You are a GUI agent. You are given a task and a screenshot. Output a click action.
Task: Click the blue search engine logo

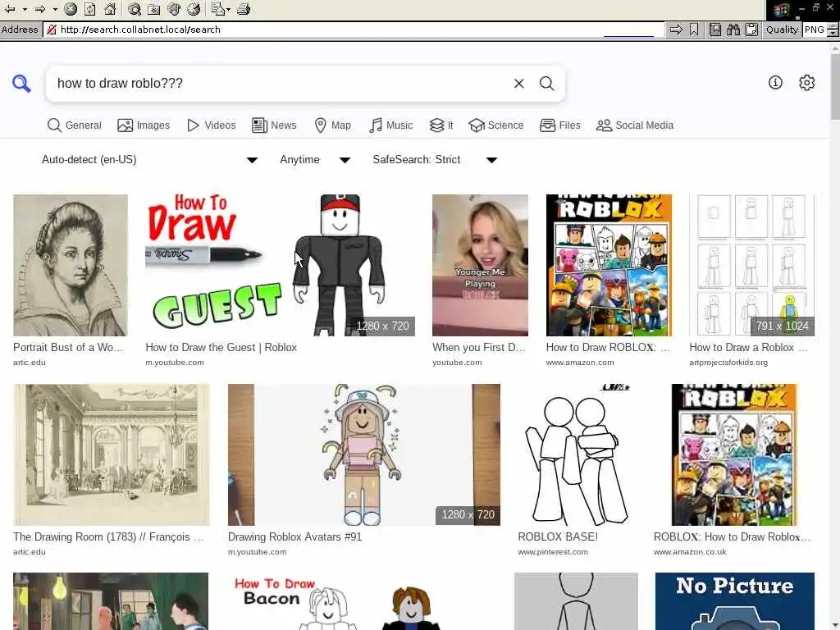(x=22, y=83)
